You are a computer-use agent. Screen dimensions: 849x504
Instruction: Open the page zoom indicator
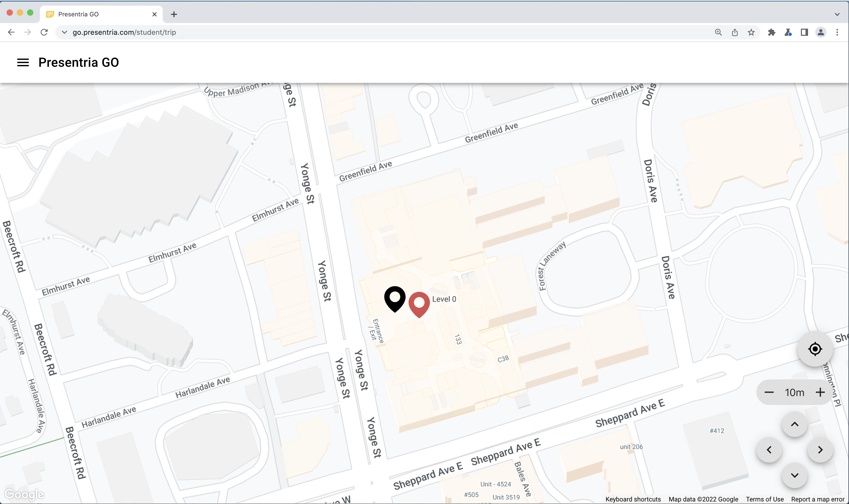pos(718,32)
